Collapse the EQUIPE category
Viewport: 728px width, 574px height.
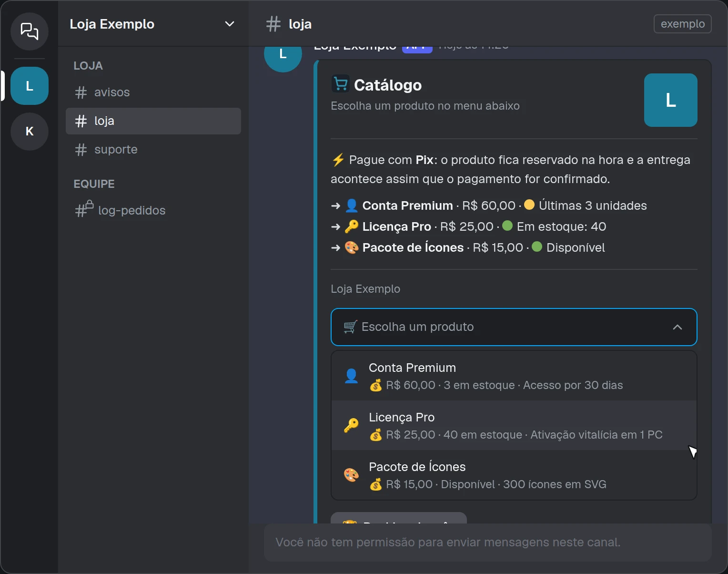pos(94,184)
